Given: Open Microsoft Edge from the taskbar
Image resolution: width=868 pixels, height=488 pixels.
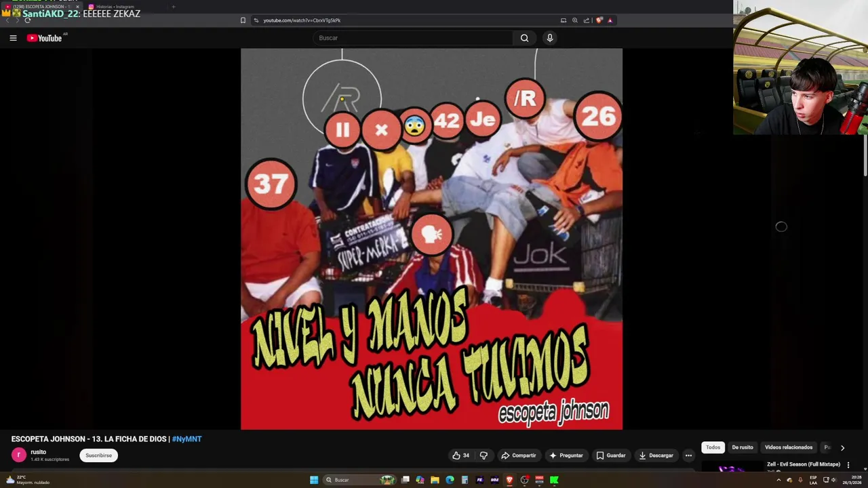Looking at the screenshot, I should pyautogui.click(x=450, y=480).
